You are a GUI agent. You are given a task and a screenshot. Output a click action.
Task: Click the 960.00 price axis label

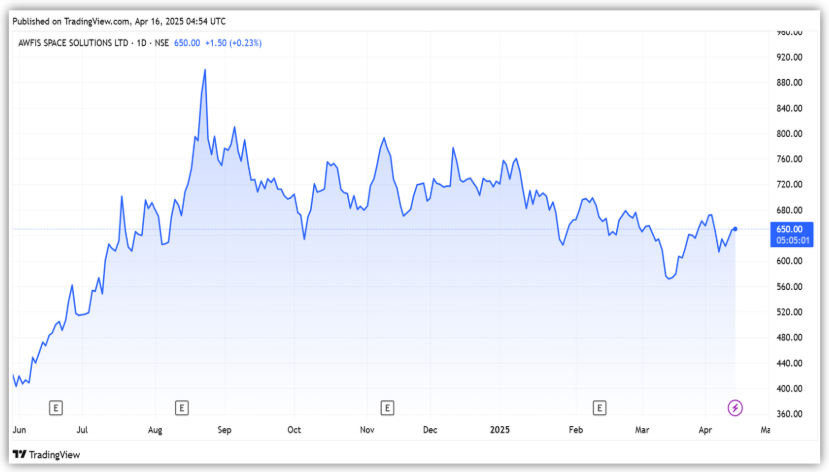(791, 31)
